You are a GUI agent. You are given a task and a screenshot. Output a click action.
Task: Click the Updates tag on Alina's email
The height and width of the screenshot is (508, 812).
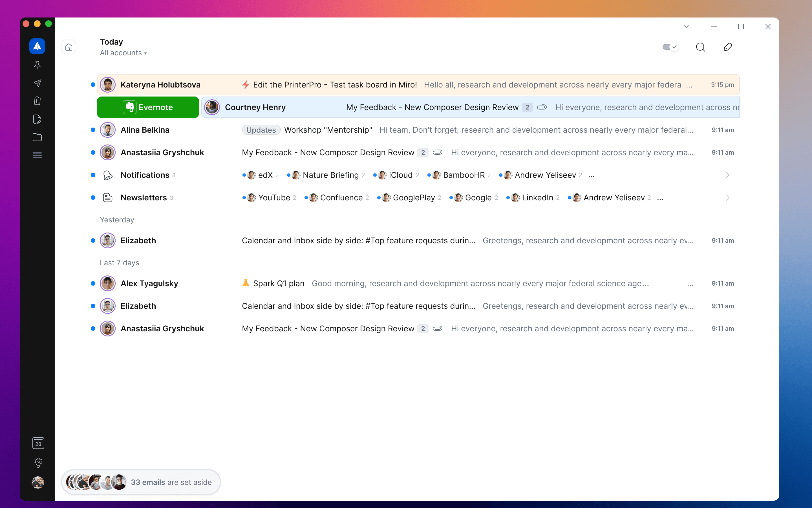point(261,130)
